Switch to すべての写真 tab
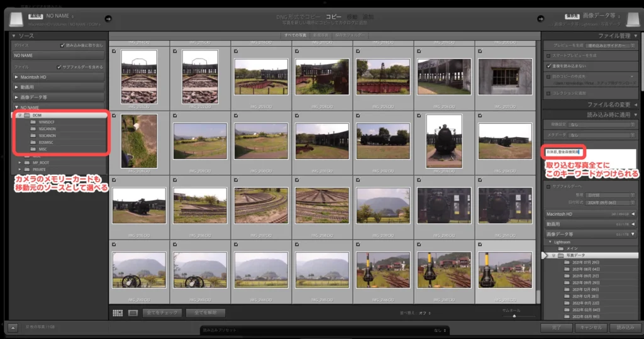644x339 pixels. tap(296, 35)
